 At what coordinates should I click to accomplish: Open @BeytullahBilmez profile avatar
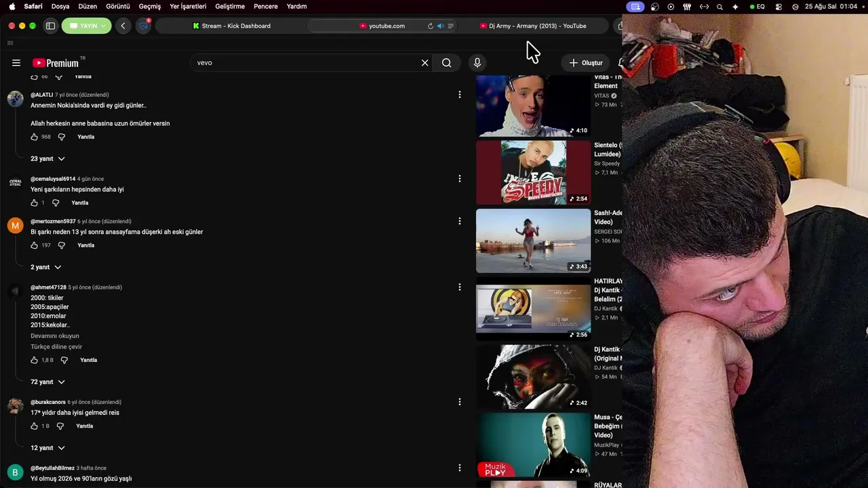[x=15, y=472]
